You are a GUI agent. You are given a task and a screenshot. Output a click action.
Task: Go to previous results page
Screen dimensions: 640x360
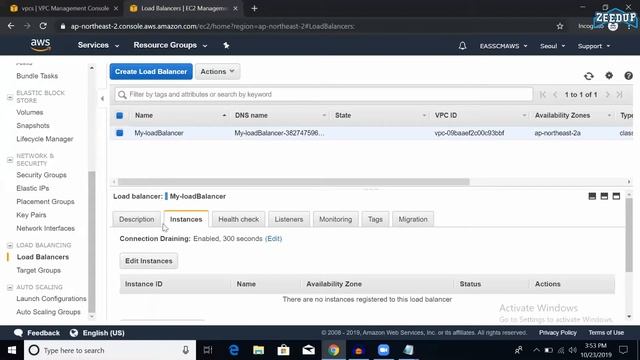point(555,95)
